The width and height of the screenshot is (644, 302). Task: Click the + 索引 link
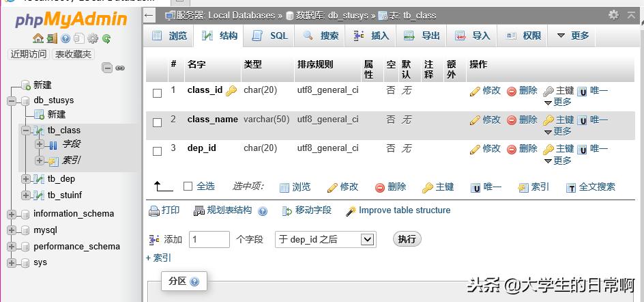click(x=158, y=258)
